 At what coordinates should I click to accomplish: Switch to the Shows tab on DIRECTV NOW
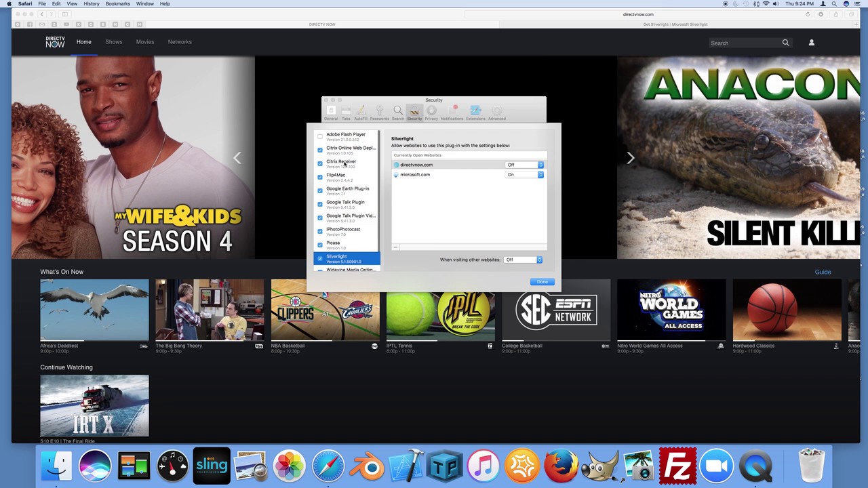coord(114,42)
